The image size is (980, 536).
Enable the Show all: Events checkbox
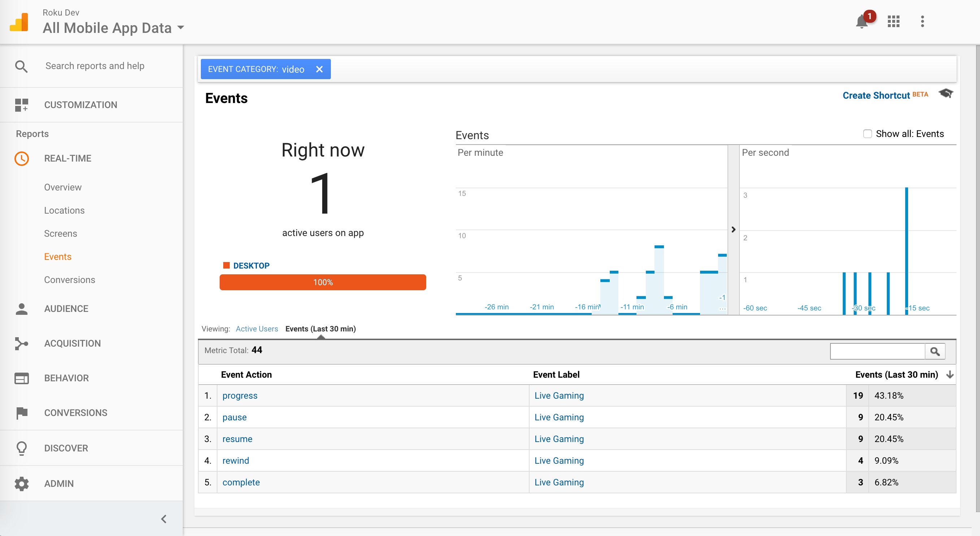click(867, 134)
